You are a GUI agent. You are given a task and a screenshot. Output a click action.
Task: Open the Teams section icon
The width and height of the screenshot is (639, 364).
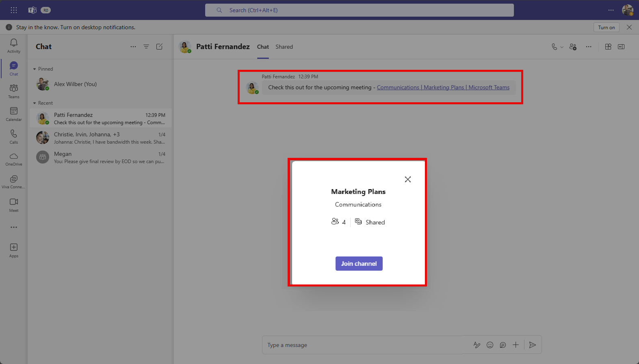[14, 91]
